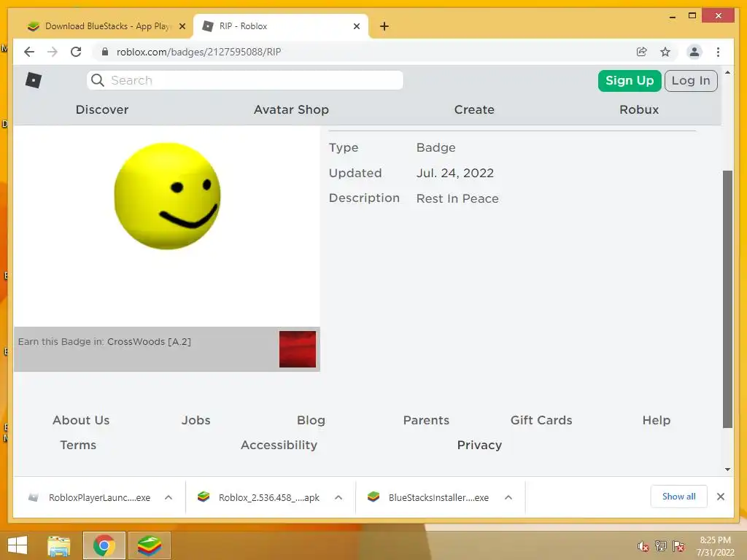Click the yellow smiley badge image
The height and width of the screenshot is (560, 747).
point(167,195)
